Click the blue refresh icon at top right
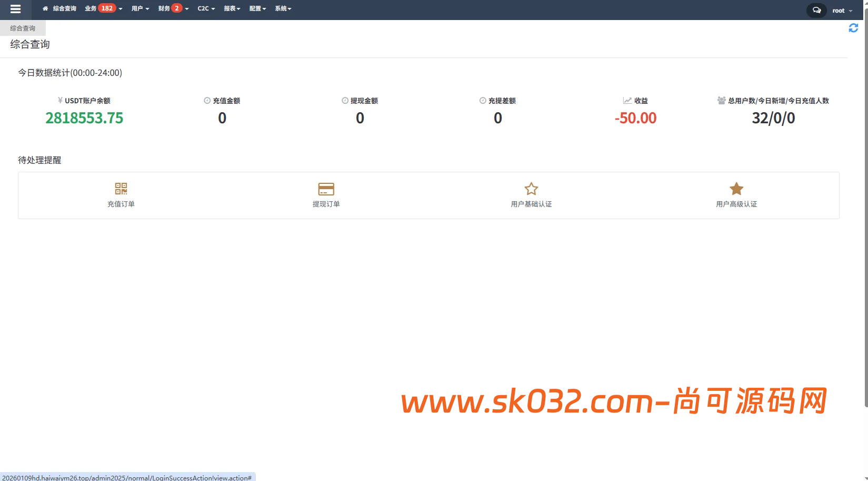 pyautogui.click(x=853, y=28)
